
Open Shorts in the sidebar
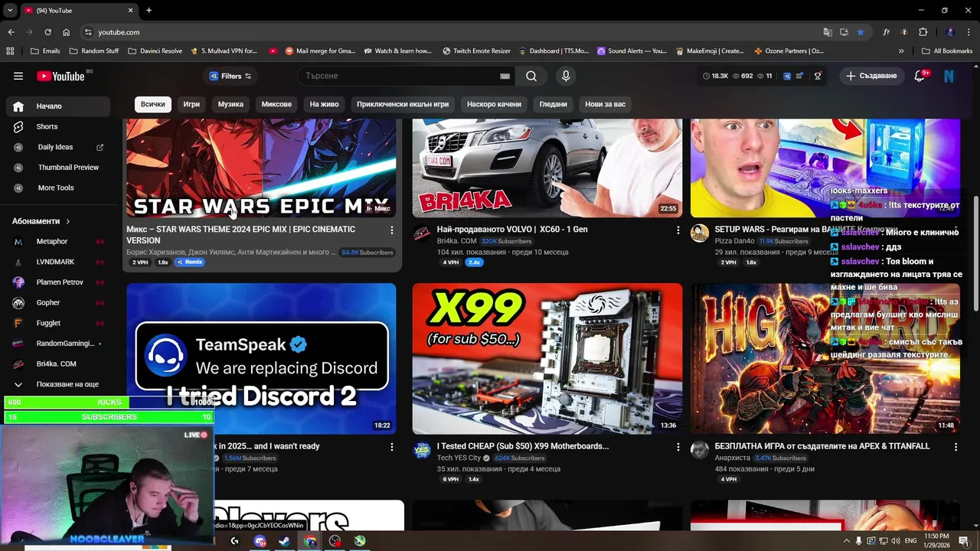(58, 126)
